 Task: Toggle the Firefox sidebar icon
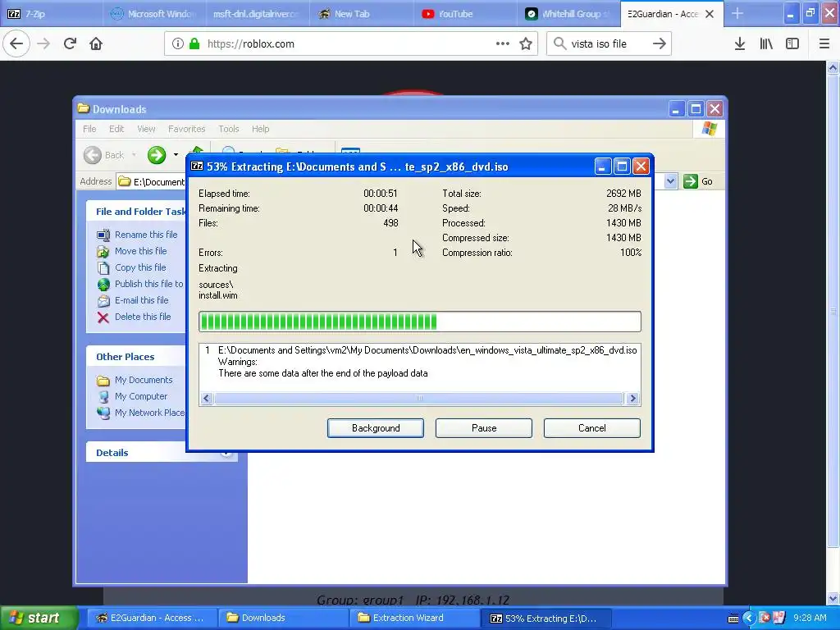point(792,43)
